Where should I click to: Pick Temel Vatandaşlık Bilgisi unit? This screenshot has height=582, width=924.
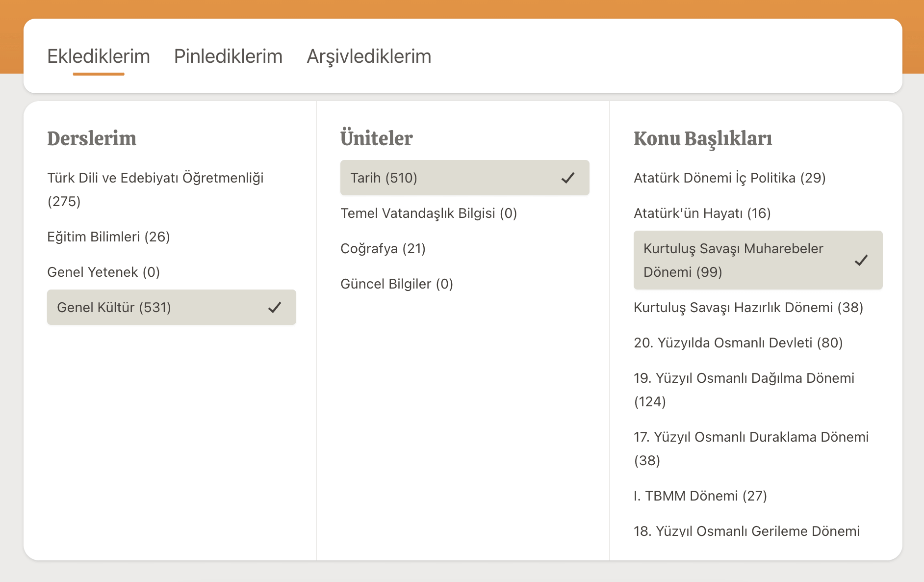[429, 213]
